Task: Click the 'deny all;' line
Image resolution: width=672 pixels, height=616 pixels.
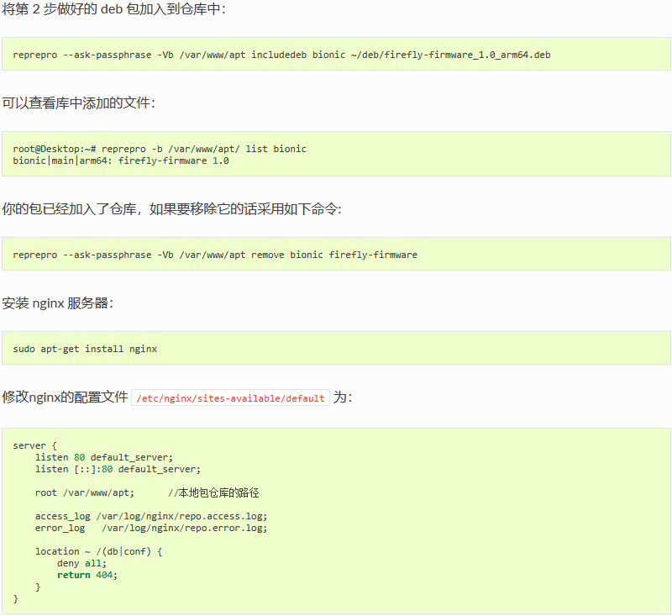Action: pyautogui.click(x=81, y=563)
